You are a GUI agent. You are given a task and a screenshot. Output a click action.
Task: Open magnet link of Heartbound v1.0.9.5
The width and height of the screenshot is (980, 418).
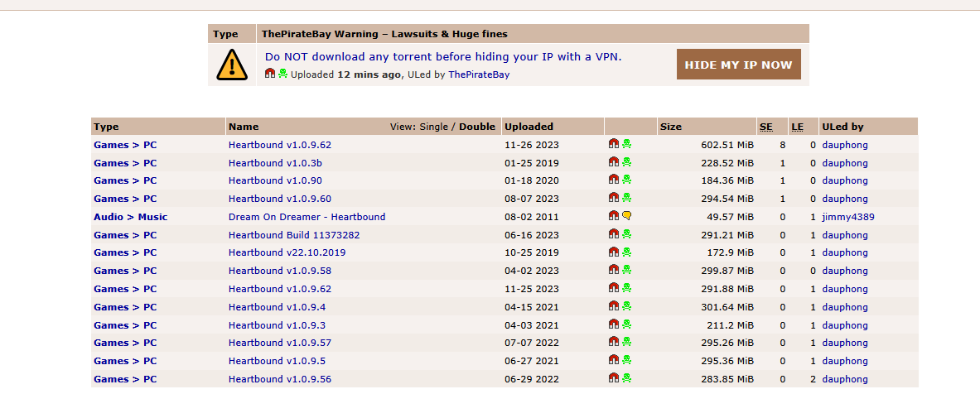614,359
